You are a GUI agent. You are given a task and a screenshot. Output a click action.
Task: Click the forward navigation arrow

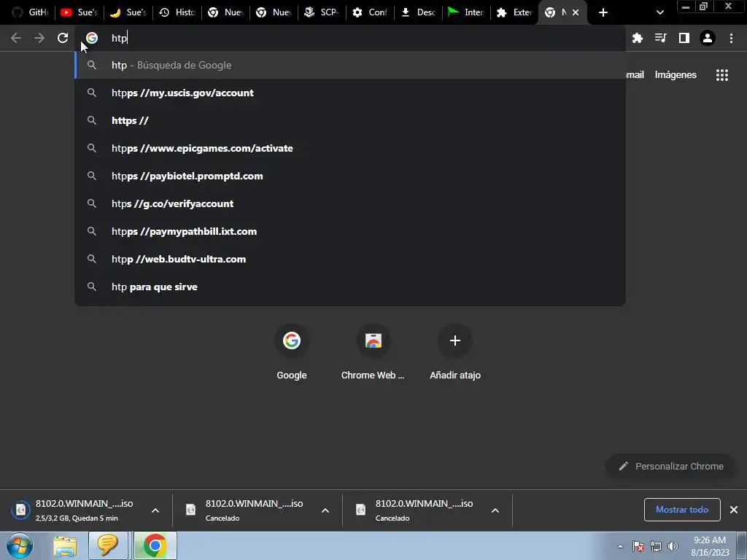tap(39, 38)
